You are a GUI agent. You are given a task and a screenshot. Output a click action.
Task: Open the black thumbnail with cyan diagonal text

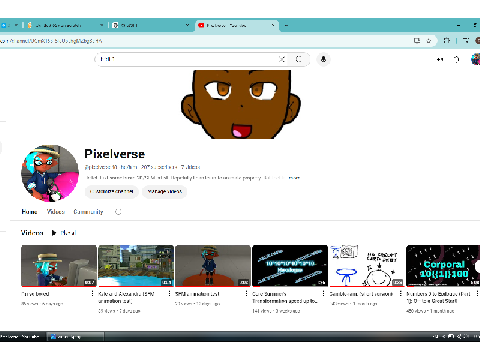(290, 266)
